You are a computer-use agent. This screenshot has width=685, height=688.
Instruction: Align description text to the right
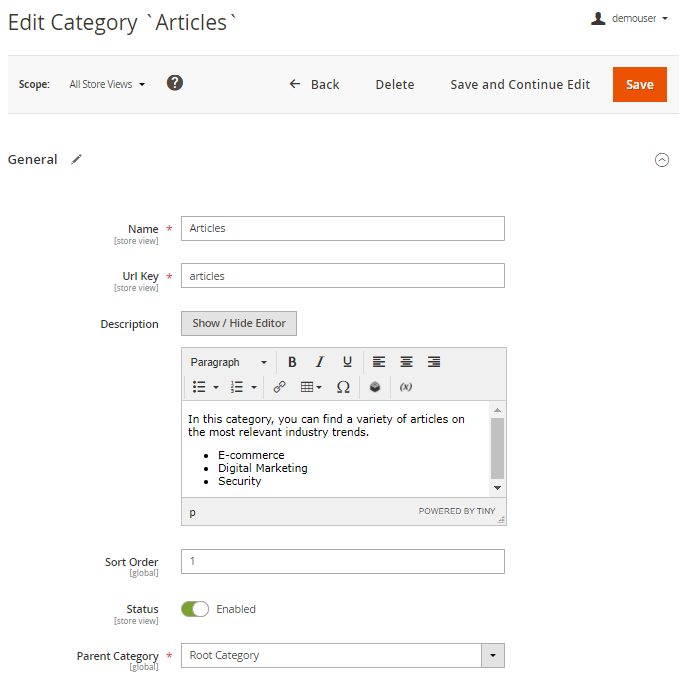coord(434,362)
